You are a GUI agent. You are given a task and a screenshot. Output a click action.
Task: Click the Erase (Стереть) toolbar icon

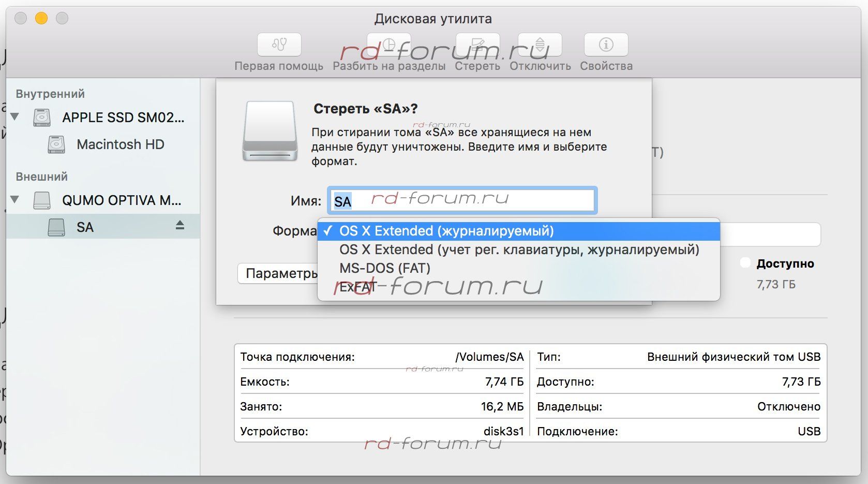477,45
